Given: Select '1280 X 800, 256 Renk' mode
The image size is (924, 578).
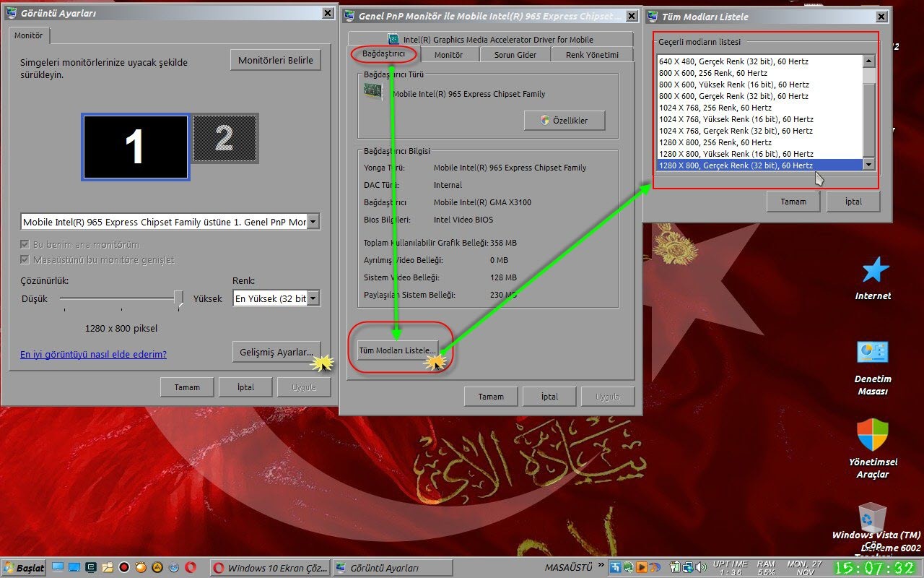Looking at the screenshot, I should point(760,142).
